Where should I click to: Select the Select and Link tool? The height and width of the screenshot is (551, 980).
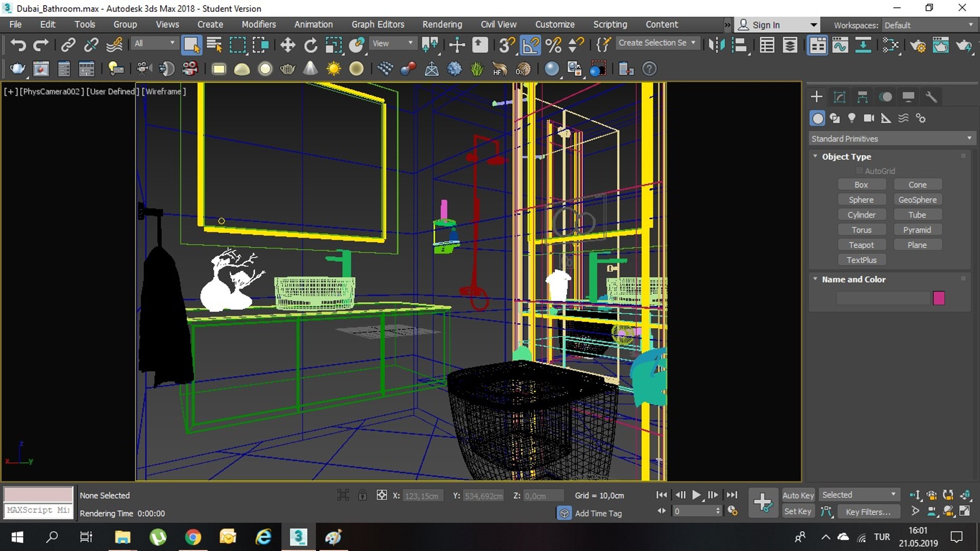[68, 45]
